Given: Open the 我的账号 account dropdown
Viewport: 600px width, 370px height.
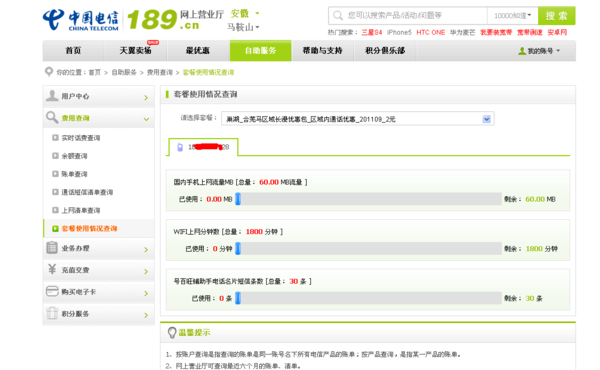Looking at the screenshot, I should (539, 51).
